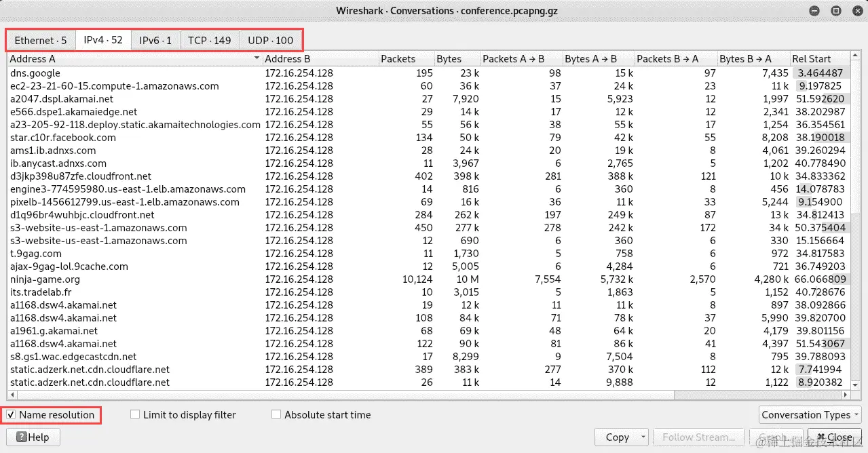Click the Packets A → B value 278
The image size is (868, 453).
point(552,228)
